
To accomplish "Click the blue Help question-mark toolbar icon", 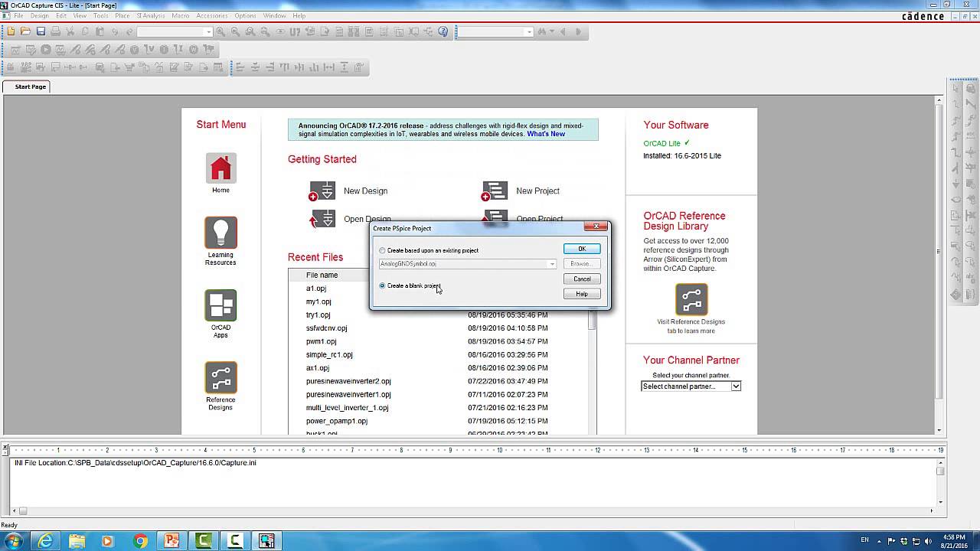I will pyautogui.click(x=443, y=31).
